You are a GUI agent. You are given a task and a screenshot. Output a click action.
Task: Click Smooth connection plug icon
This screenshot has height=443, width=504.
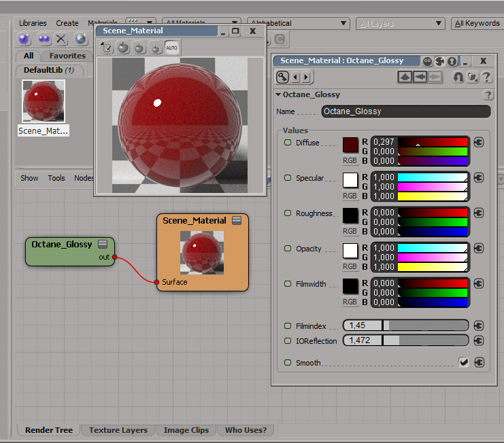(x=479, y=362)
